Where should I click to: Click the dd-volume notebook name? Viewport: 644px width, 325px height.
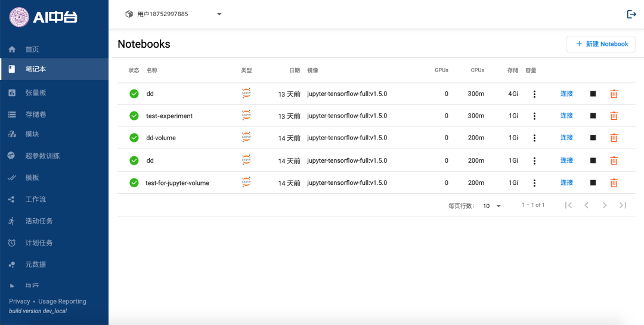tap(161, 138)
